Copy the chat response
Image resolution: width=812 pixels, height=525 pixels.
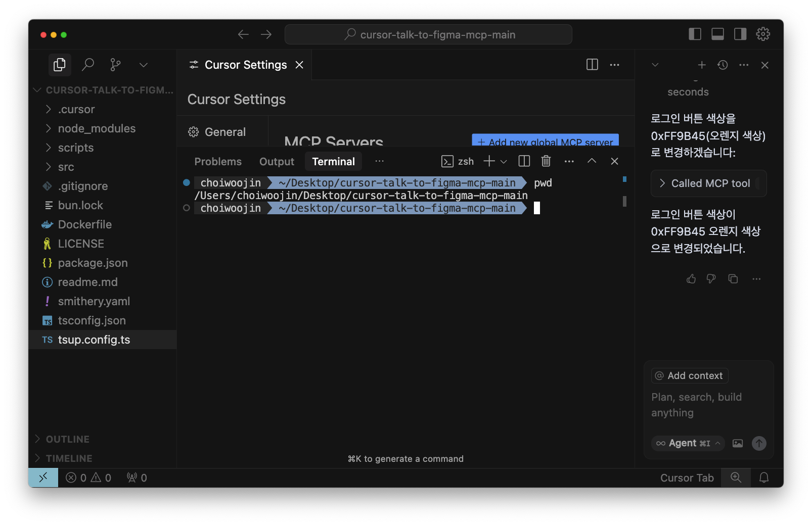tap(733, 279)
